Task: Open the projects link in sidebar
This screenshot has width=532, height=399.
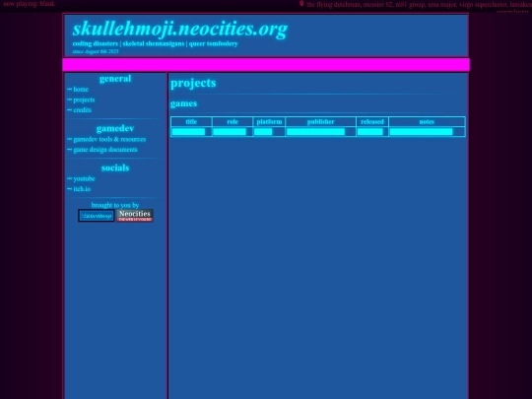Action: pos(84,100)
